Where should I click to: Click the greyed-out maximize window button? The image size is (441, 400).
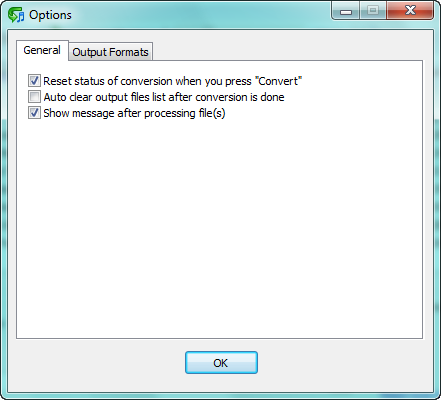tap(373, 11)
